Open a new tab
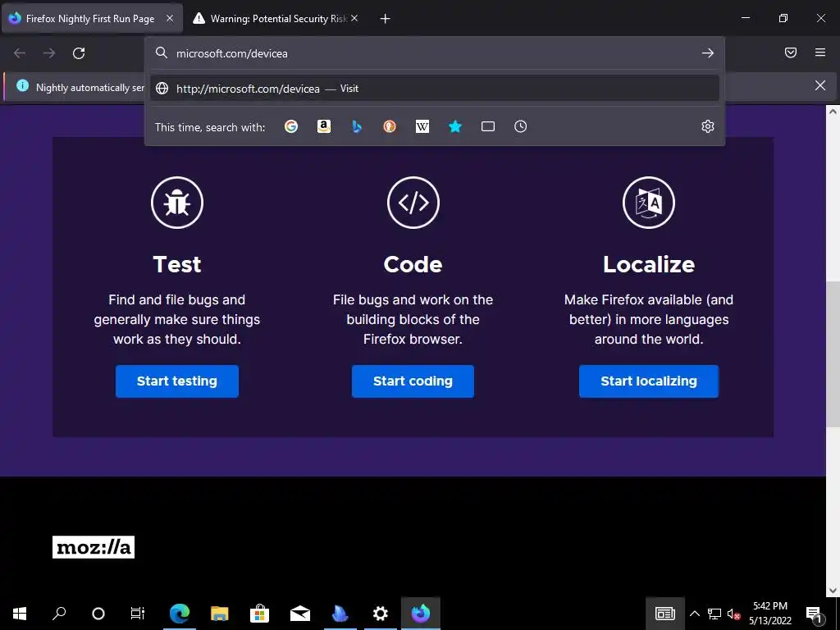This screenshot has height=630, width=840. (x=385, y=19)
